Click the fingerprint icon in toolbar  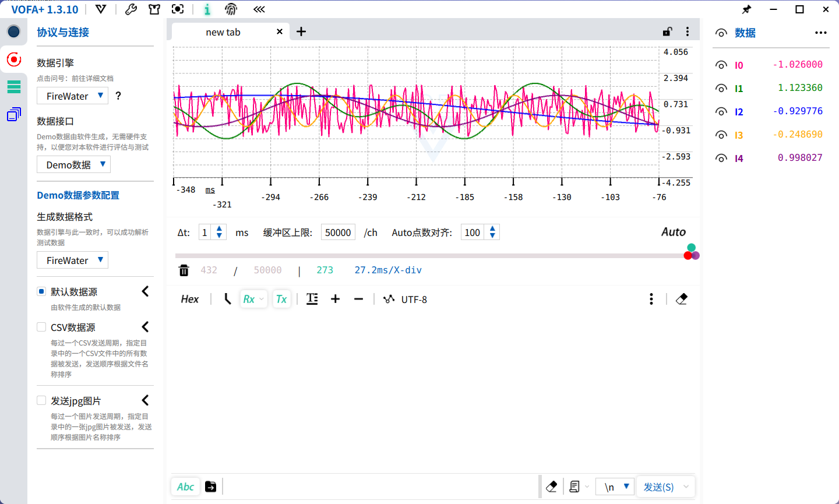(x=231, y=9)
